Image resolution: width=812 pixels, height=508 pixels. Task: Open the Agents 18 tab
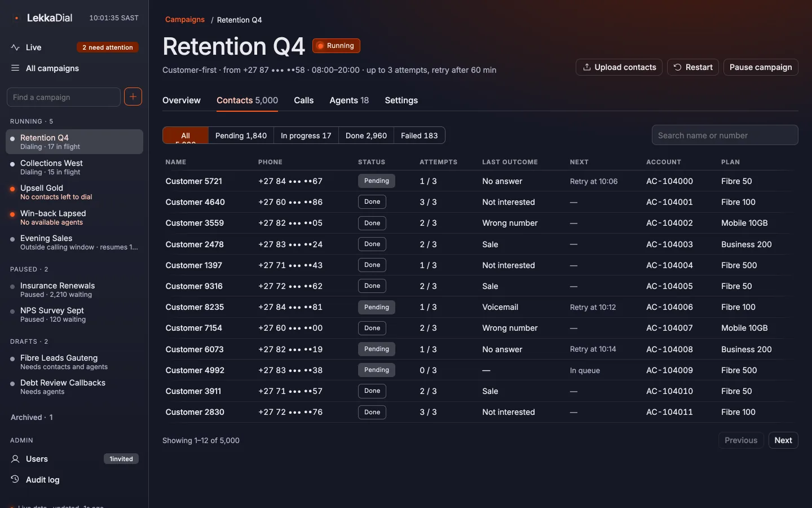click(x=349, y=100)
